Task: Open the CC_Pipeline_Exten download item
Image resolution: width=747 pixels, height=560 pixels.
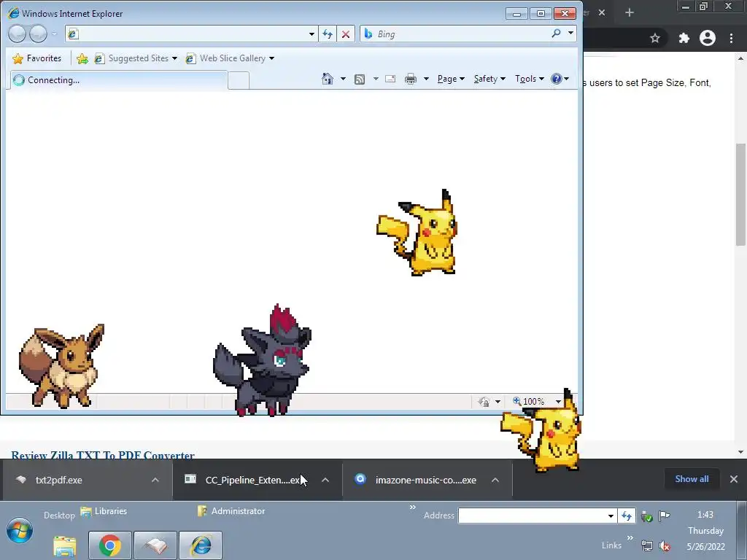Action: pyautogui.click(x=252, y=480)
